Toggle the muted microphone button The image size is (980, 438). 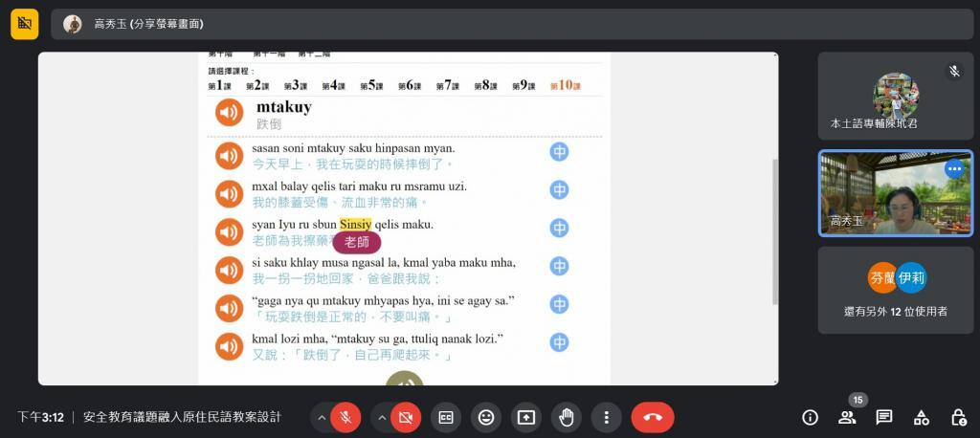(345, 417)
